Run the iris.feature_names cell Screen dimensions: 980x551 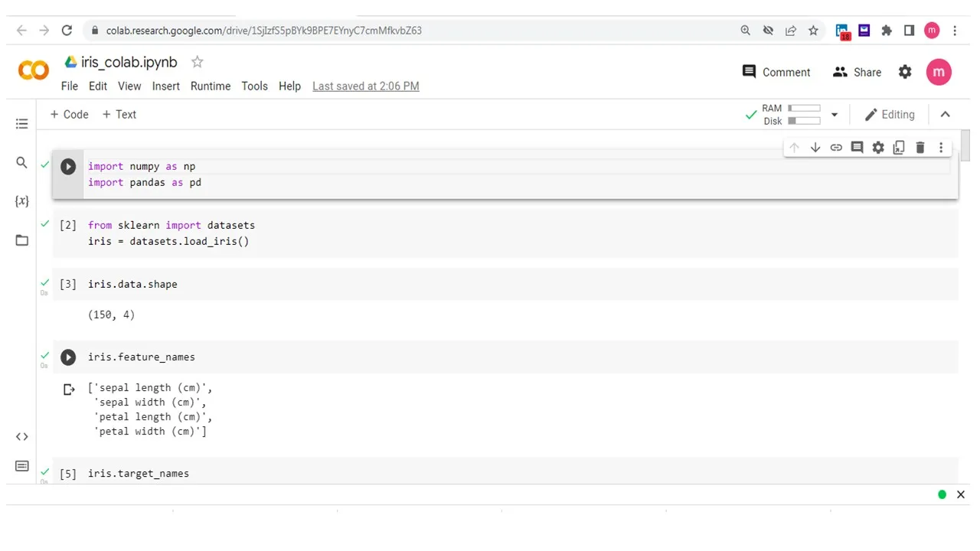click(68, 357)
